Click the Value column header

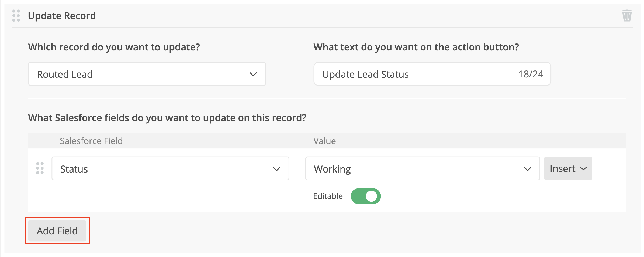pos(324,141)
